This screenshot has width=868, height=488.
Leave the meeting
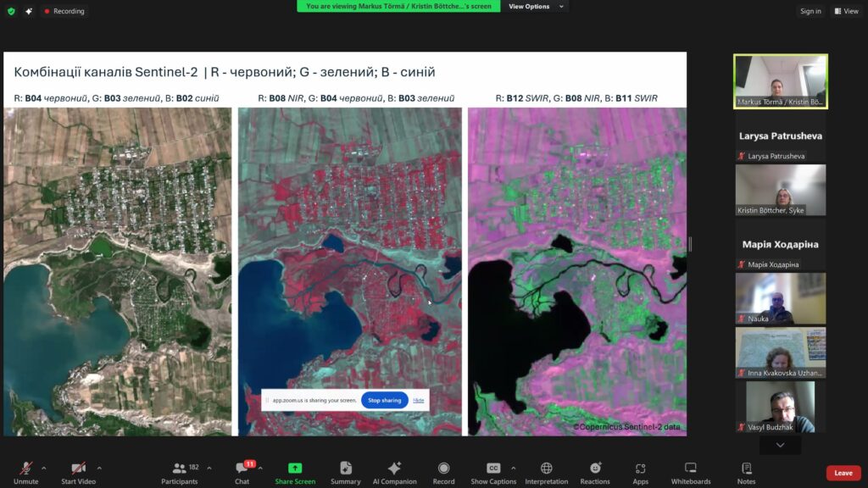click(x=843, y=473)
